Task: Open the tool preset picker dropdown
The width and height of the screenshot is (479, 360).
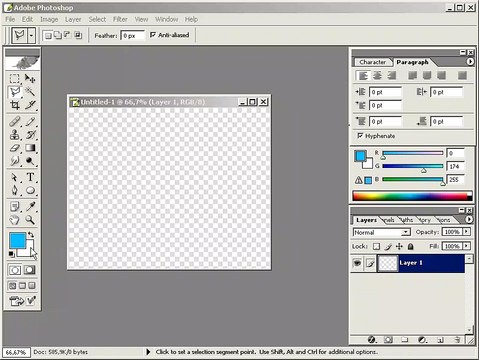Action: (31, 35)
